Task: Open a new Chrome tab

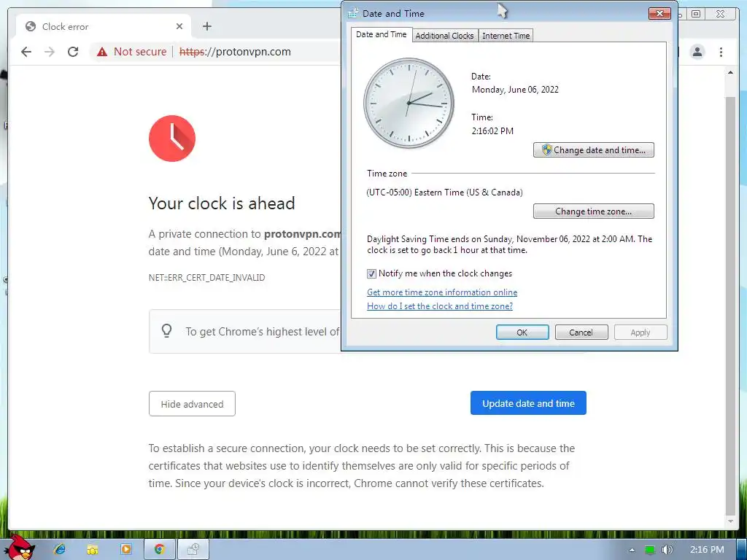Action: pyautogui.click(x=206, y=26)
